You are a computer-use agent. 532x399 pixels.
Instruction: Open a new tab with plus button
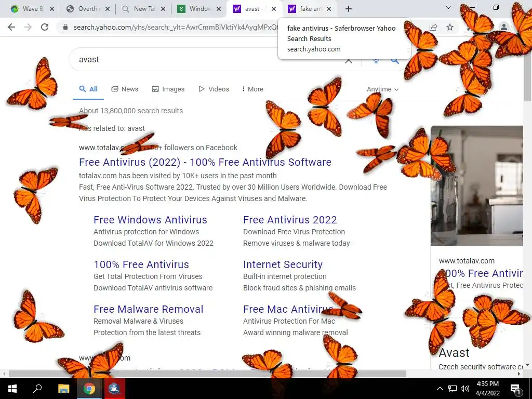pyautogui.click(x=349, y=9)
